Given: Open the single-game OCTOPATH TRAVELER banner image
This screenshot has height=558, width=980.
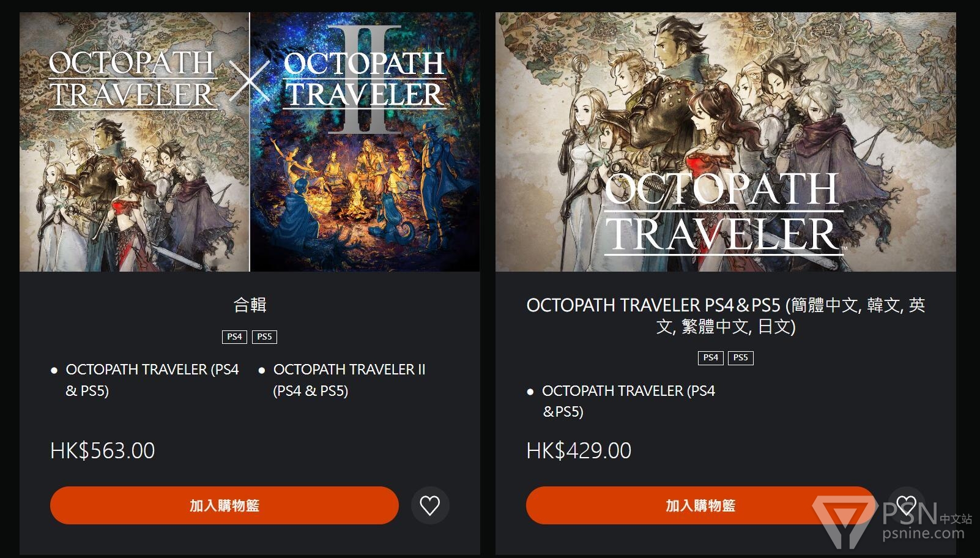Looking at the screenshot, I should click(x=726, y=142).
